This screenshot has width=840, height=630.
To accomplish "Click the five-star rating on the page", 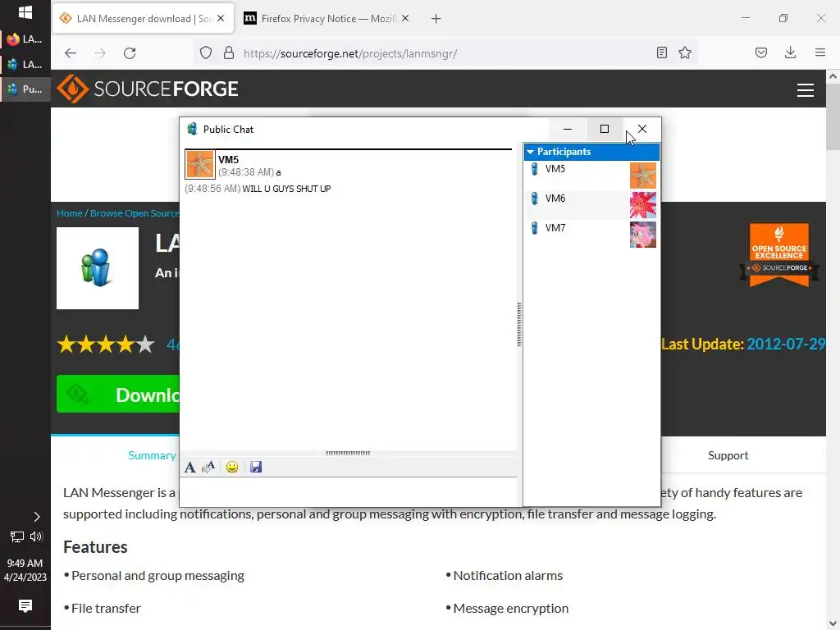I will point(106,345).
